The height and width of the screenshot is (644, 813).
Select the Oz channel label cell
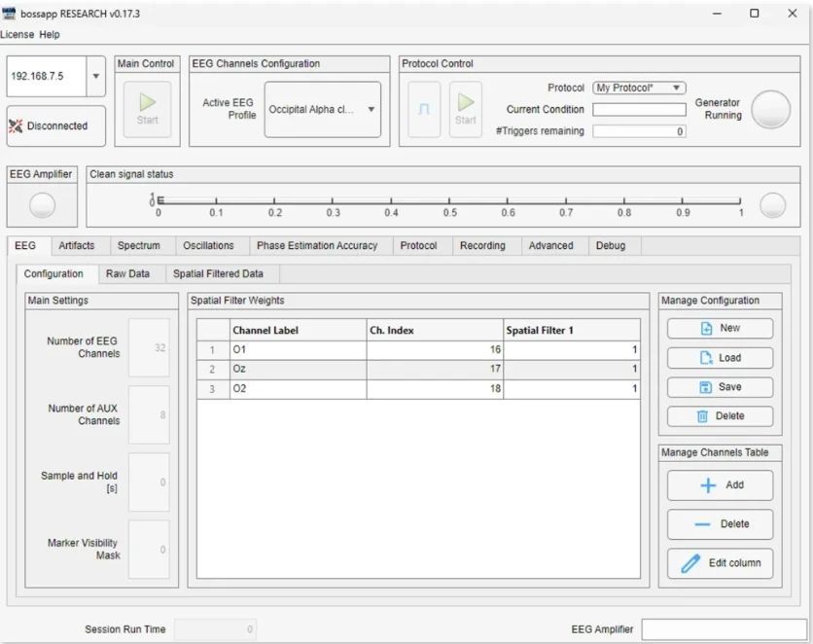tap(297, 369)
